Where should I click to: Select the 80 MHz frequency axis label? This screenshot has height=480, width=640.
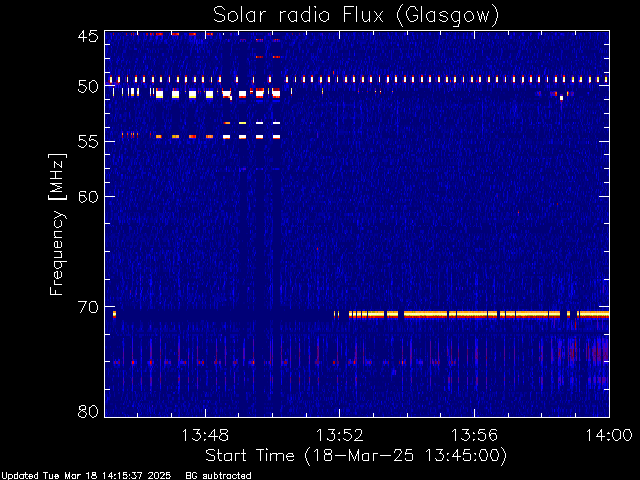click(88, 411)
